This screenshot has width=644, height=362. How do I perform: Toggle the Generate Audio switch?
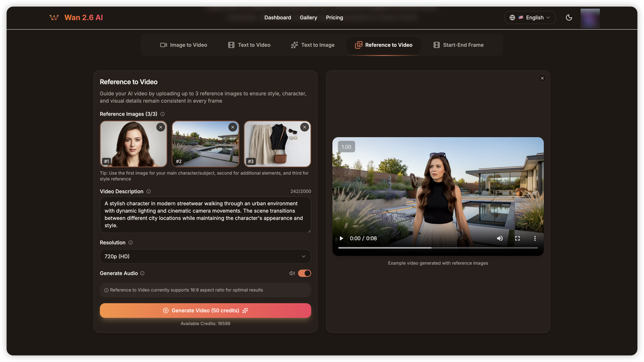tap(304, 274)
